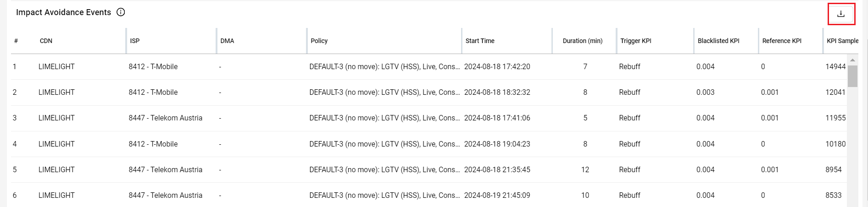The width and height of the screenshot is (868, 207).
Task: Click the Impact Avoidance Events info icon
Action: pyautogui.click(x=121, y=12)
